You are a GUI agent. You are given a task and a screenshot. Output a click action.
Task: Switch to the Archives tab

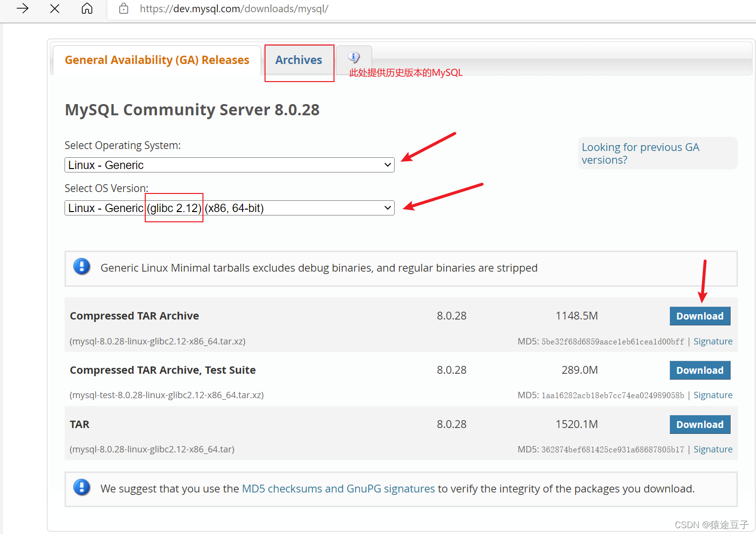299,60
